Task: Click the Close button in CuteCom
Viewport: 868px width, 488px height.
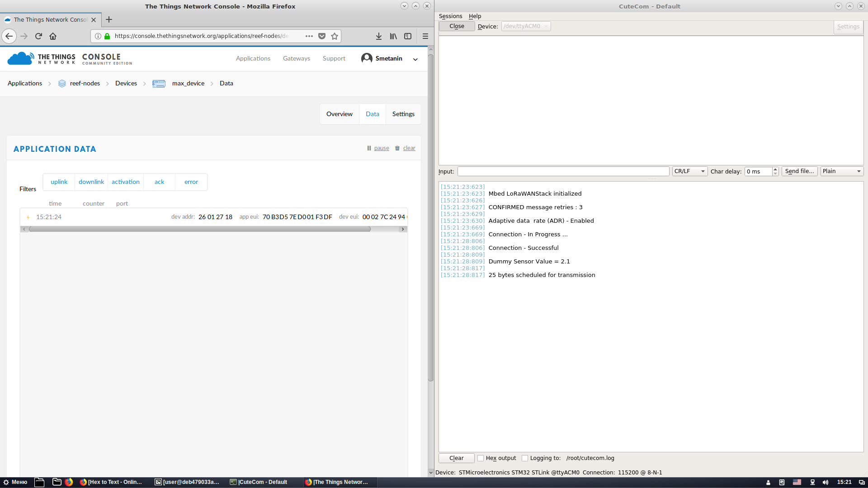Action: coord(457,26)
